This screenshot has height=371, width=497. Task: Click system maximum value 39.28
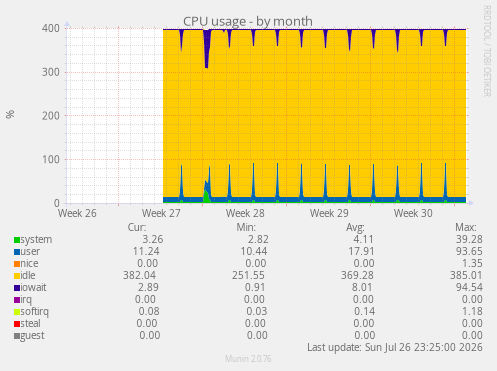pos(469,240)
